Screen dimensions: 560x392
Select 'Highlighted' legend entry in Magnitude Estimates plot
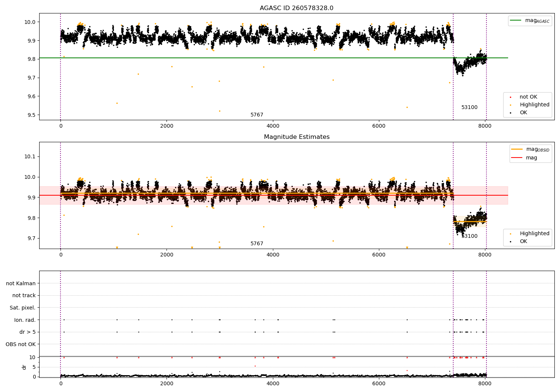coord(534,234)
